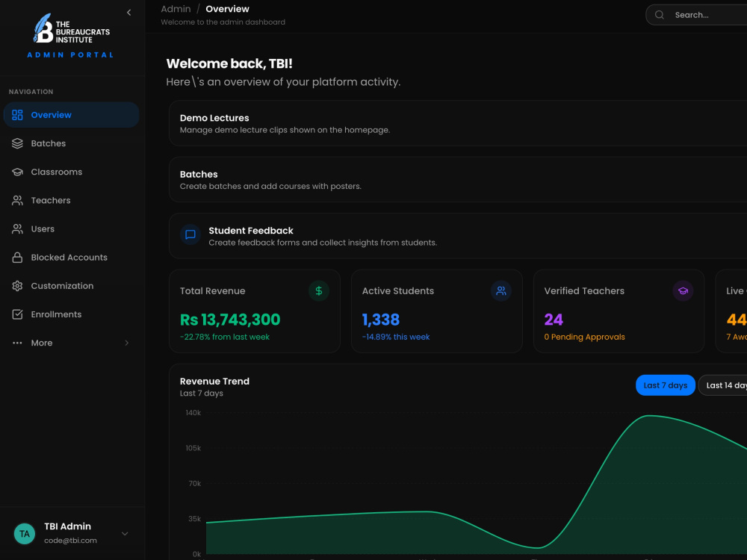
Task: Click the -14.89% this week text
Action: coord(396,337)
